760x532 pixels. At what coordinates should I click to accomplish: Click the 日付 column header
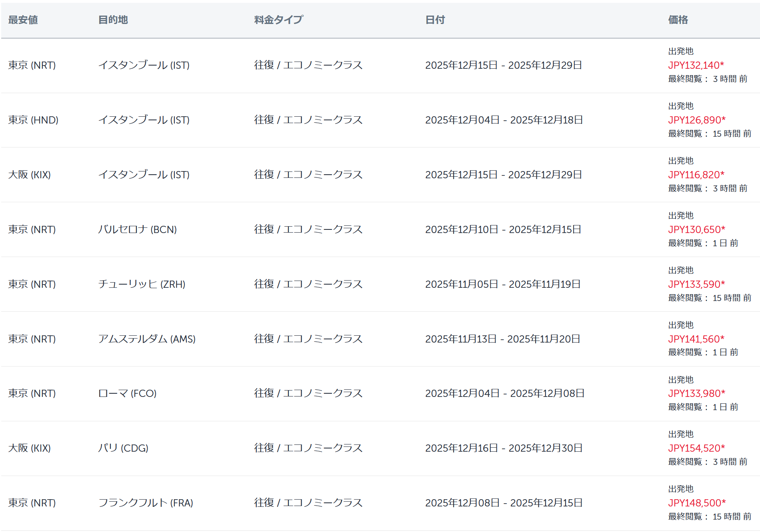coord(435,20)
